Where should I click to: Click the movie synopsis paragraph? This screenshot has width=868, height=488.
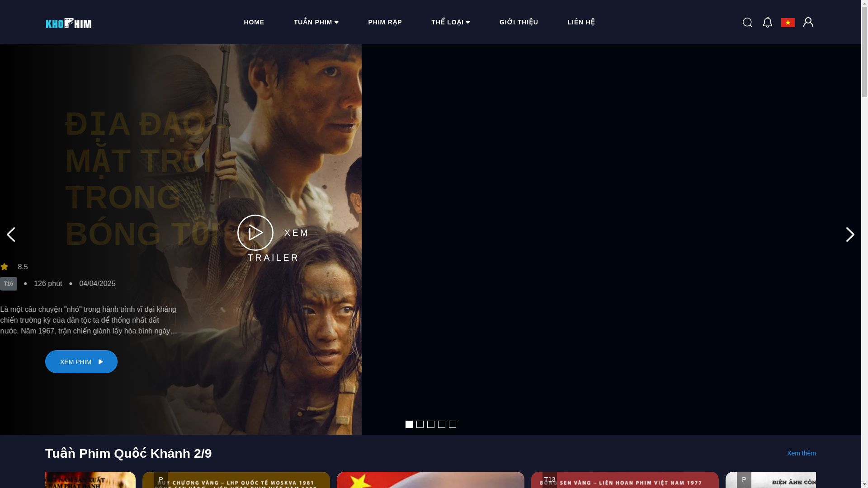tap(89, 320)
